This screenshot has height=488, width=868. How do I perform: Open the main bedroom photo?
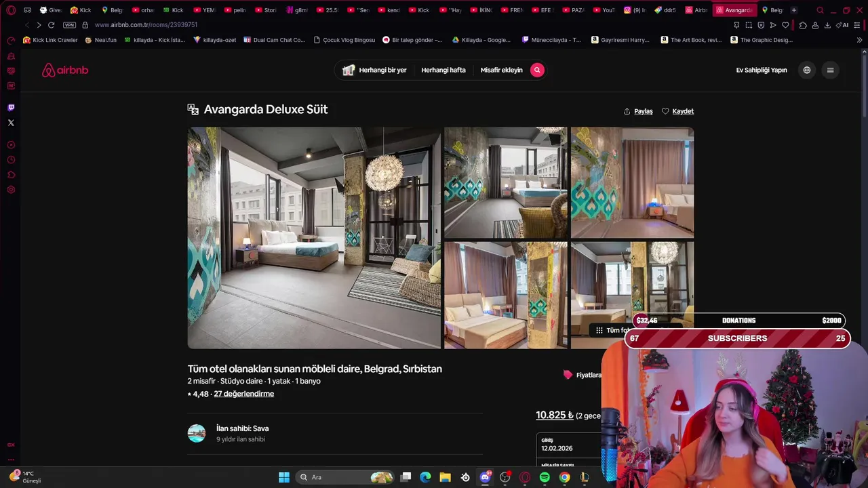[314, 238]
